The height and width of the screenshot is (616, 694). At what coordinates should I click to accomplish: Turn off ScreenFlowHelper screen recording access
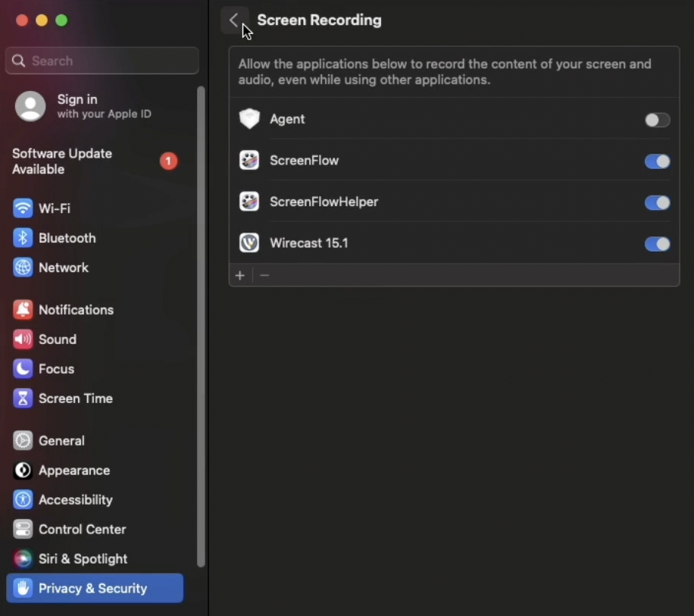click(x=656, y=202)
